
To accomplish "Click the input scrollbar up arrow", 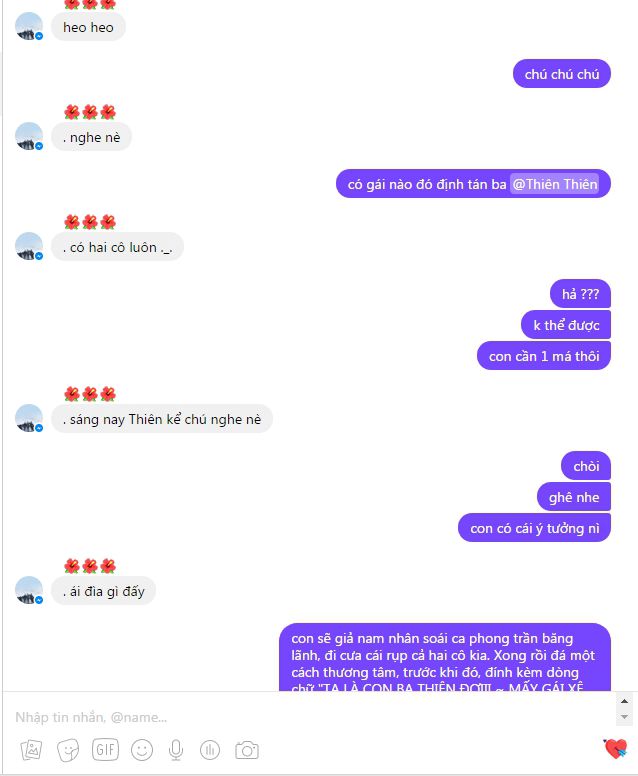I will 624,701.
